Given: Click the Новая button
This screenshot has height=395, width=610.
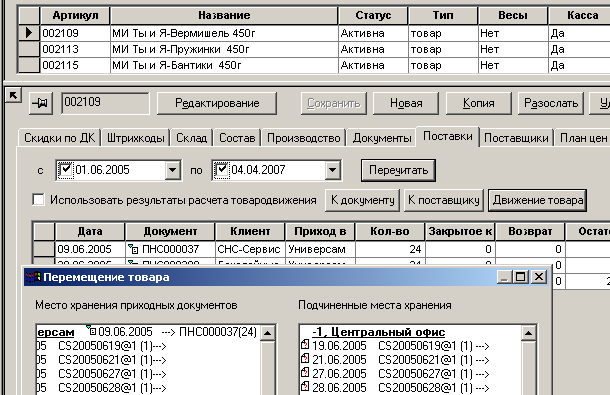Looking at the screenshot, I should click(406, 103).
